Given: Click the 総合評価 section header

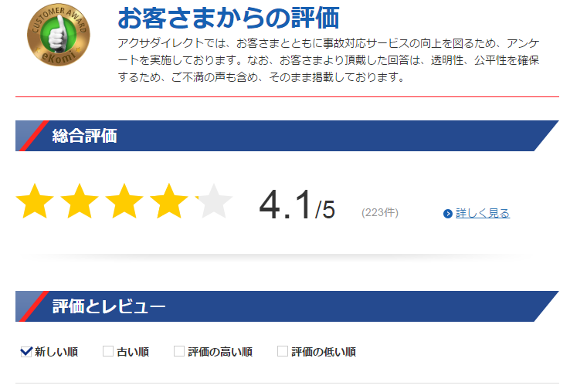Looking at the screenshot, I should [287, 136].
